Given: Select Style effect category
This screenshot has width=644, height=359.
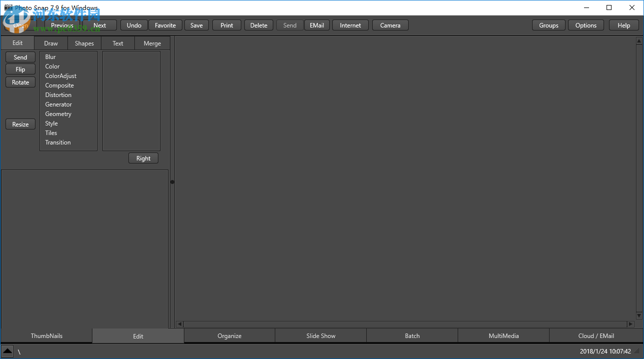Looking at the screenshot, I should (x=51, y=123).
